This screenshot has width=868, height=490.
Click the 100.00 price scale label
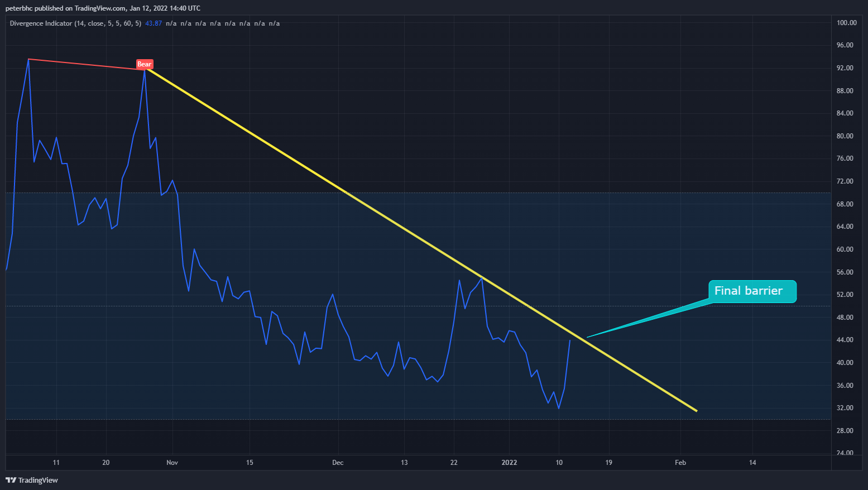[846, 23]
